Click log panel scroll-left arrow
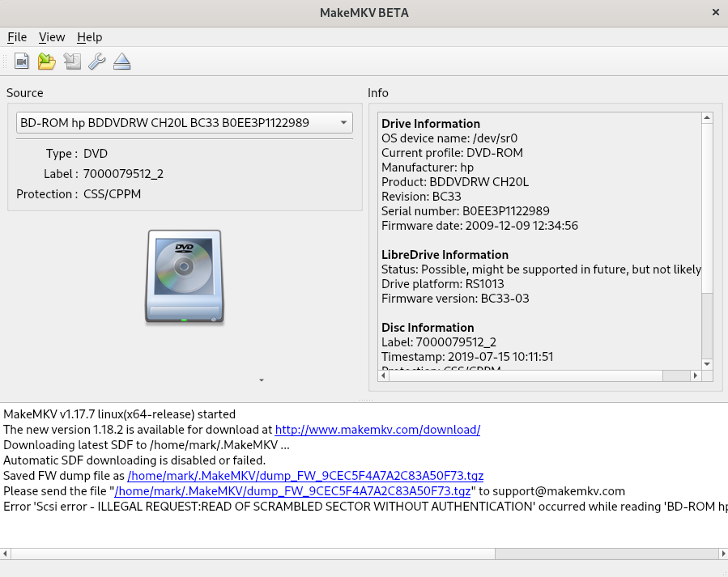The image size is (728, 577). 6,554
